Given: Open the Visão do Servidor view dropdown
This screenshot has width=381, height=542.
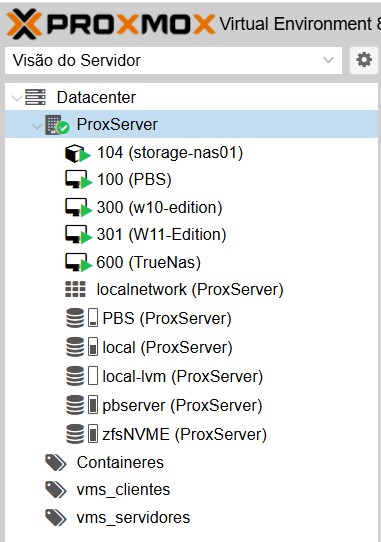Looking at the screenshot, I should pos(174,60).
